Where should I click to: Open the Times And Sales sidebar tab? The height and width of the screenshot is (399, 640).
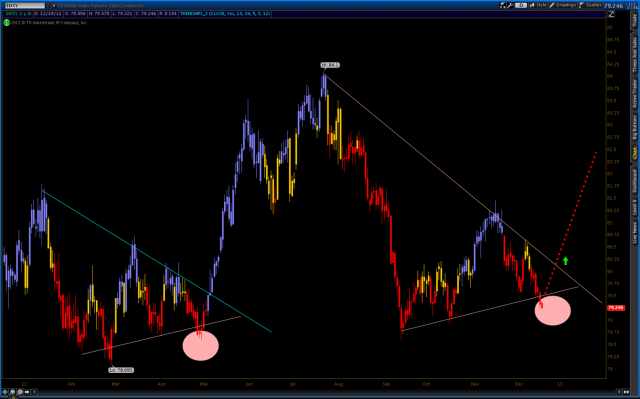635,55
